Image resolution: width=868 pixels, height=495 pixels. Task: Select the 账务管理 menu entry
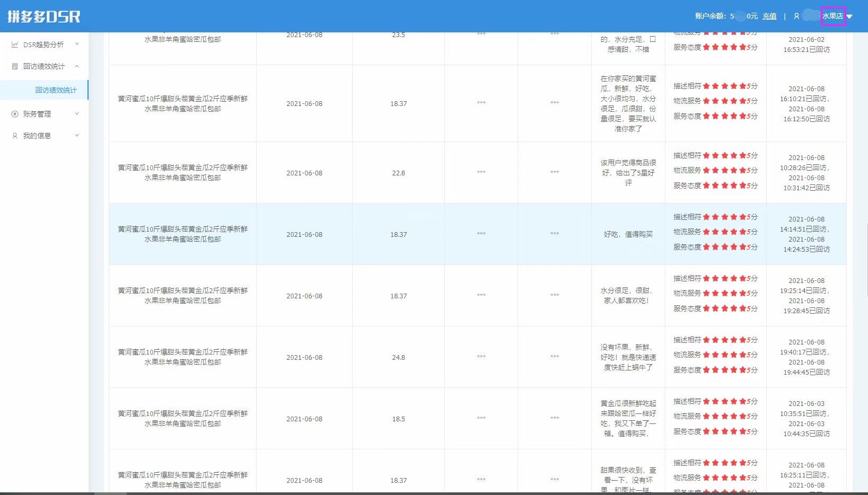pos(37,113)
